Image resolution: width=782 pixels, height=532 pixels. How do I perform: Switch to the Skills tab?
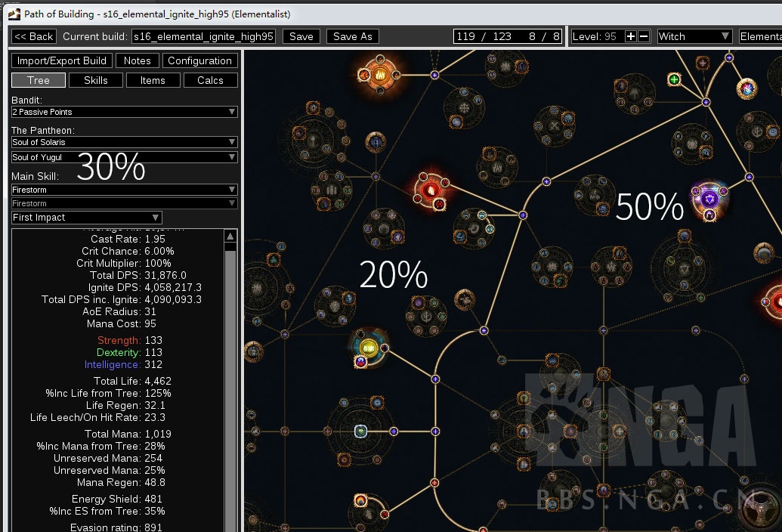(x=95, y=80)
